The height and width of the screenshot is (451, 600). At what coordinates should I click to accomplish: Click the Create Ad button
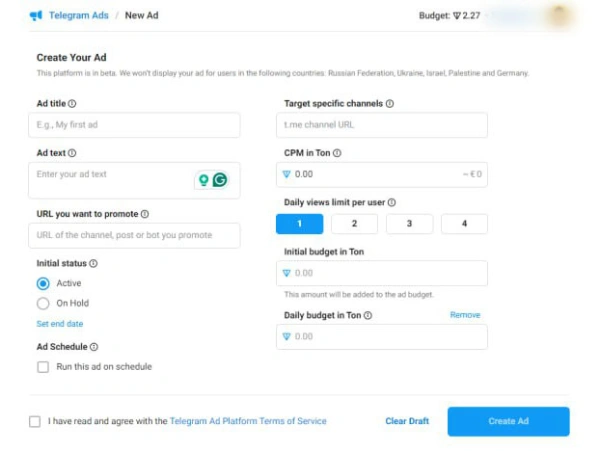pyautogui.click(x=509, y=421)
